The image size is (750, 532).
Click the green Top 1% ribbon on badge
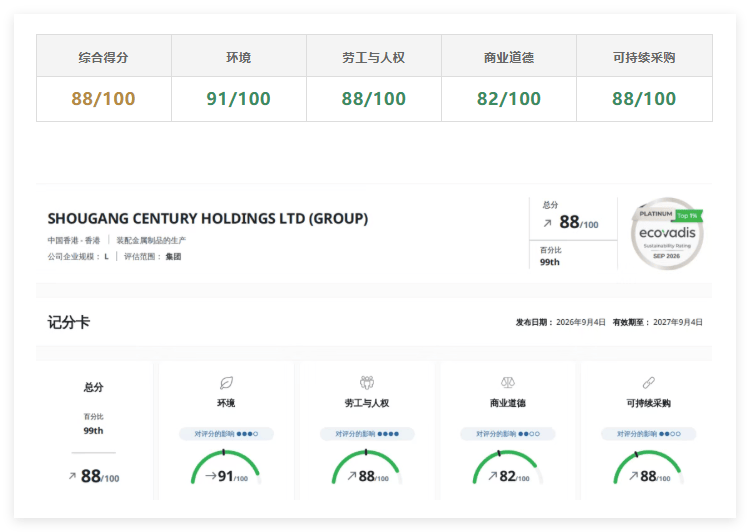[689, 216]
